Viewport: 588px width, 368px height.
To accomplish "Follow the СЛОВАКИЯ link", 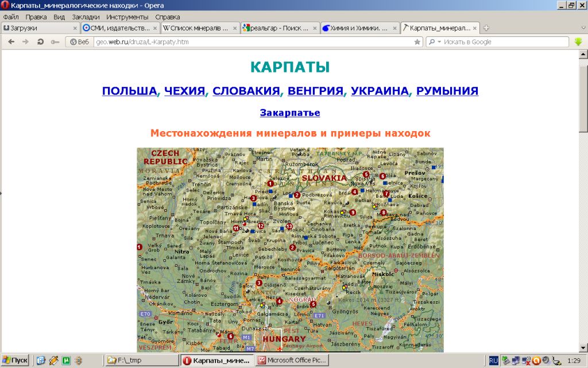I will (246, 91).
